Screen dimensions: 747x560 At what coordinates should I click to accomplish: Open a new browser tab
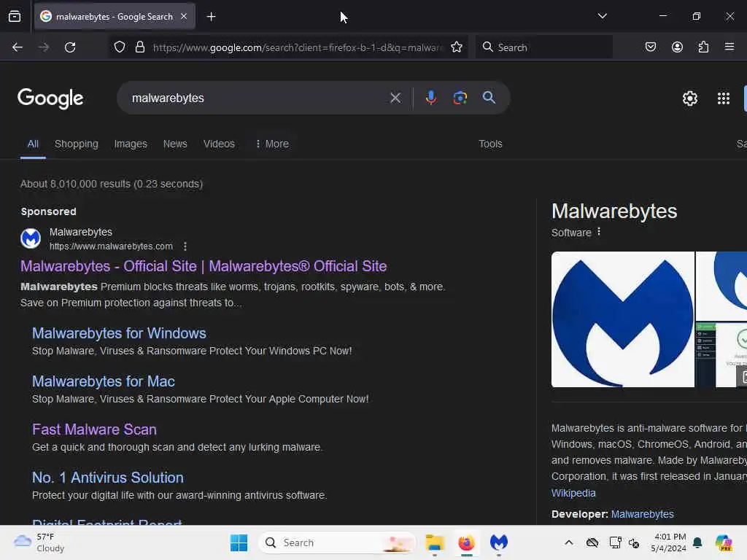(211, 17)
